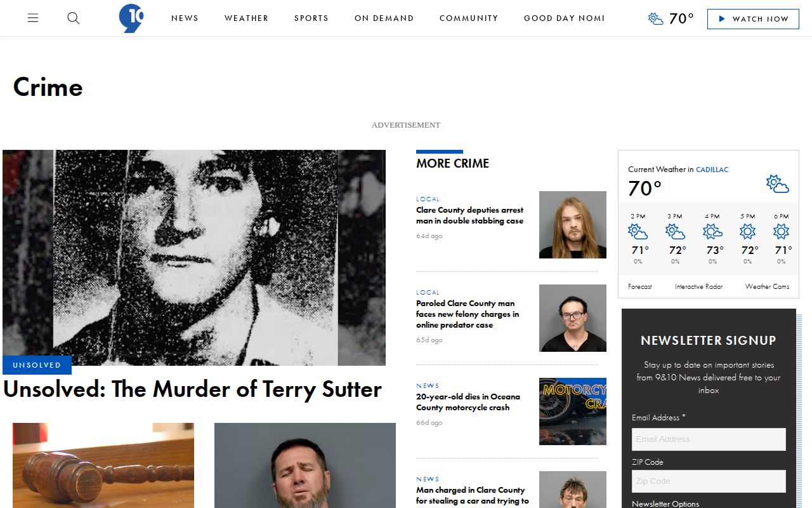Click the gavel story thumbnail
812x508 pixels.
pos(103,465)
